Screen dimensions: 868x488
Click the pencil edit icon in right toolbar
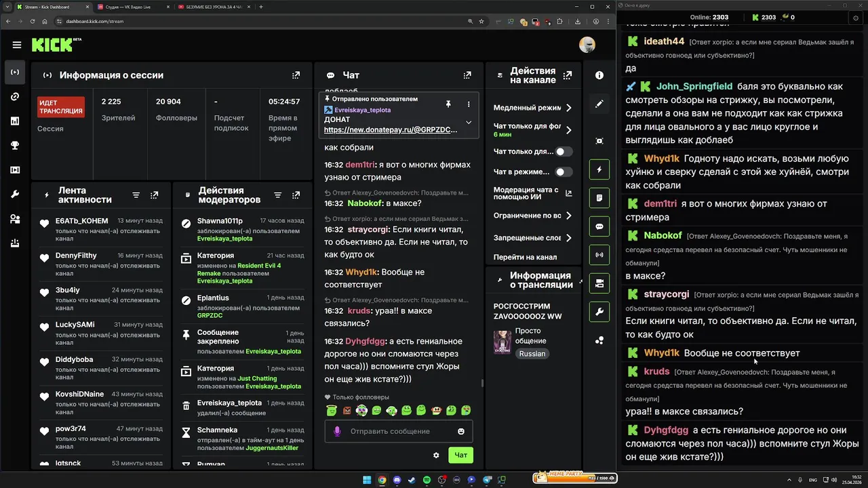click(x=599, y=104)
